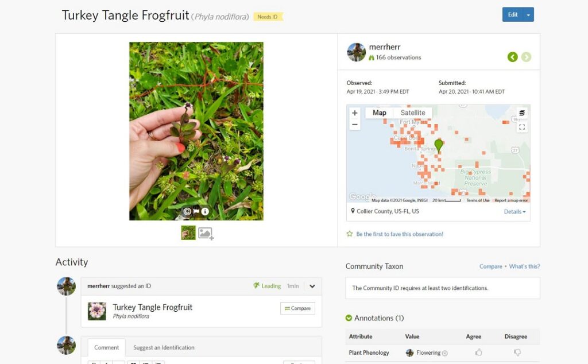Zoom in on the map
This screenshot has height=364, width=588.
[355, 113]
